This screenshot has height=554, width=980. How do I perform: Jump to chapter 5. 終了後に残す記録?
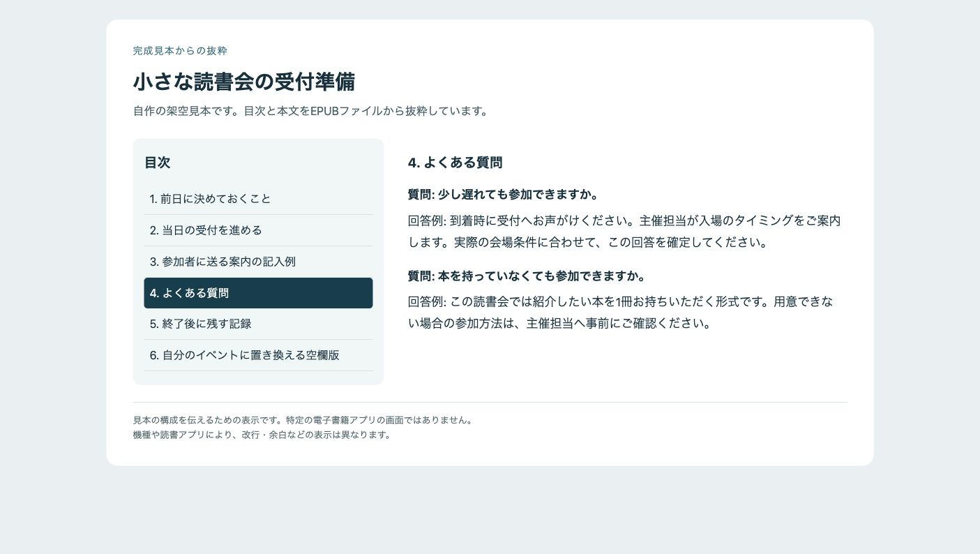pos(258,324)
